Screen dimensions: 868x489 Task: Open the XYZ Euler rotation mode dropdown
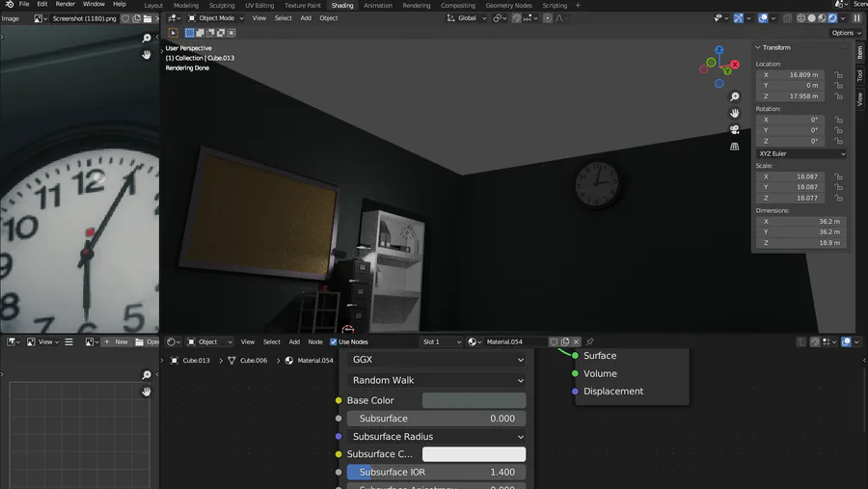click(801, 153)
